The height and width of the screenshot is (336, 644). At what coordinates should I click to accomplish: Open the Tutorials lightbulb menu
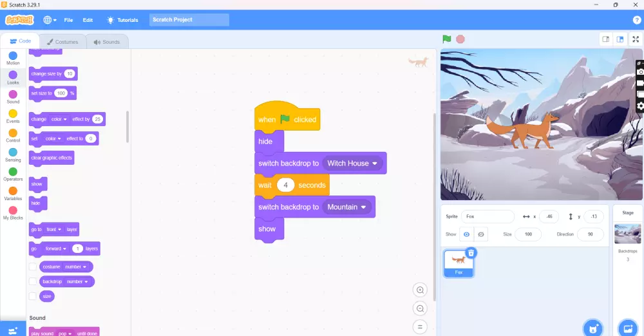click(x=122, y=20)
